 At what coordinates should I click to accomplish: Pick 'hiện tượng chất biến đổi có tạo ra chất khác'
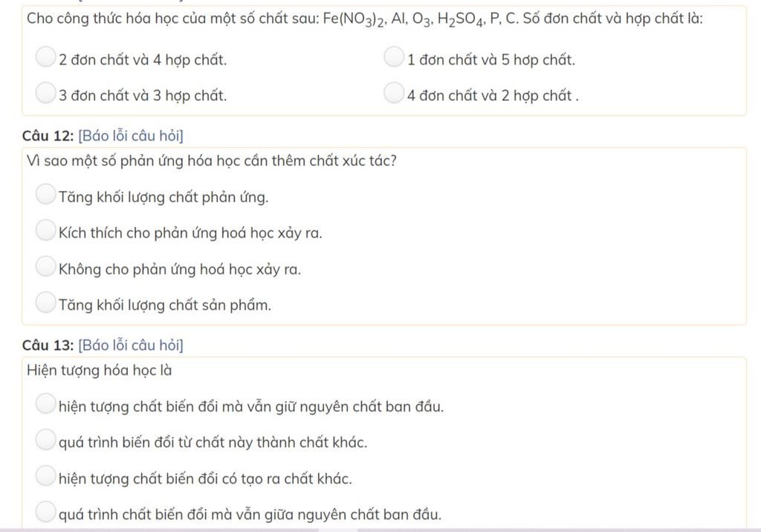[x=47, y=477]
